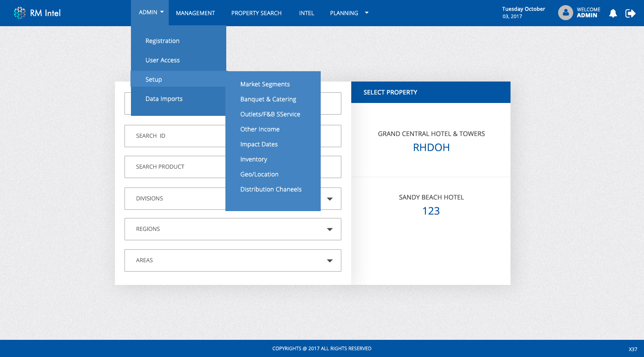Choose Data Imports from the Admin menu
Viewport: 644px width, 357px height.
(164, 99)
